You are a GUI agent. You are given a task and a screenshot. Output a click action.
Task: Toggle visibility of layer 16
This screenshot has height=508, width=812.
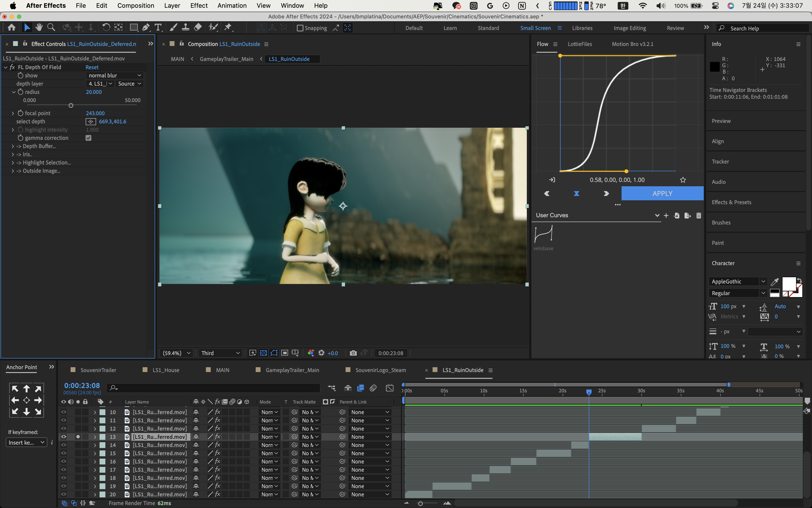(63, 462)
